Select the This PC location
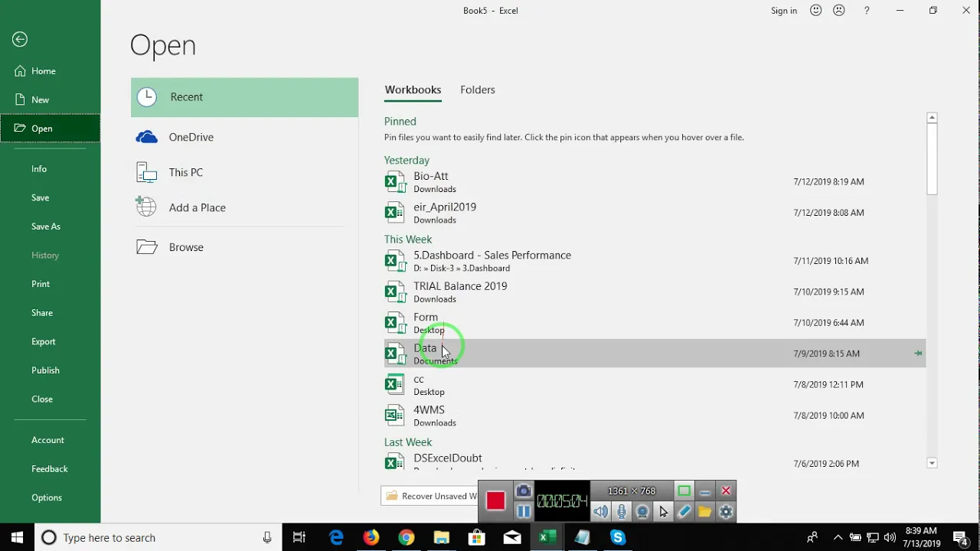 point(244,172)
